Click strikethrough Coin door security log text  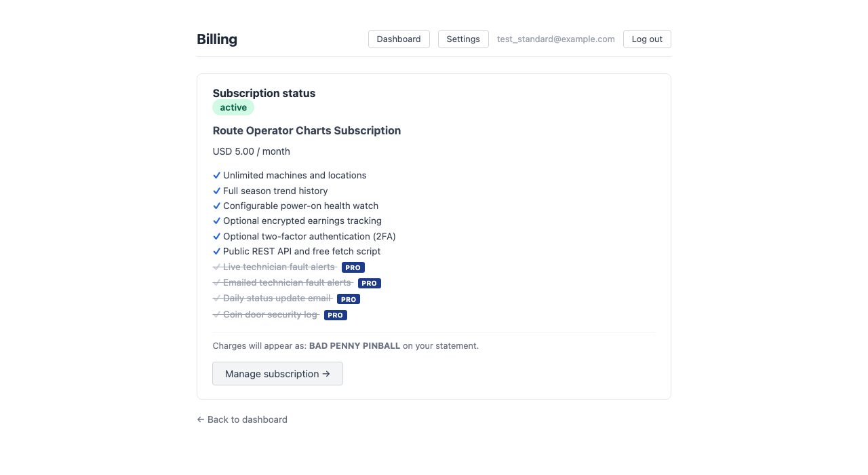click(270, 314)
